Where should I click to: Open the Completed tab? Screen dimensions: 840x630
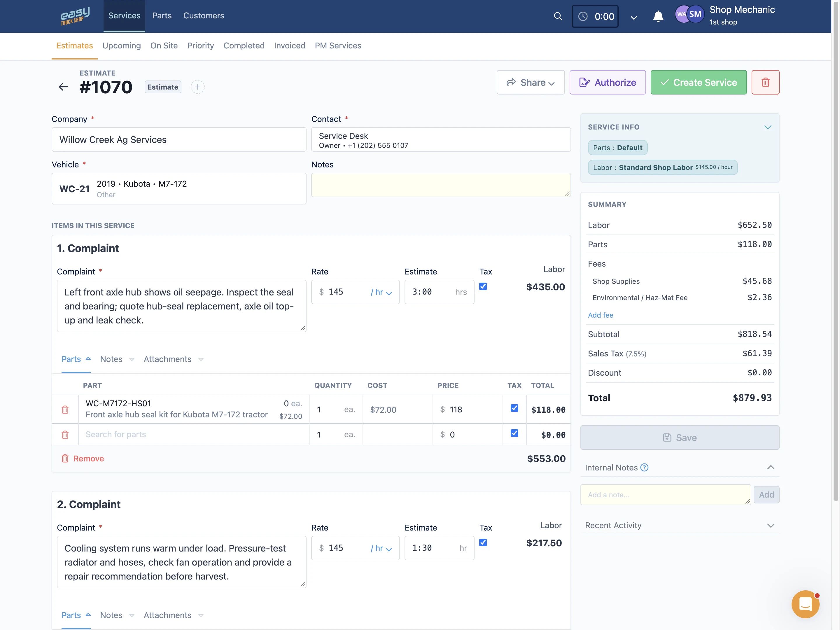tap(244, 45)
